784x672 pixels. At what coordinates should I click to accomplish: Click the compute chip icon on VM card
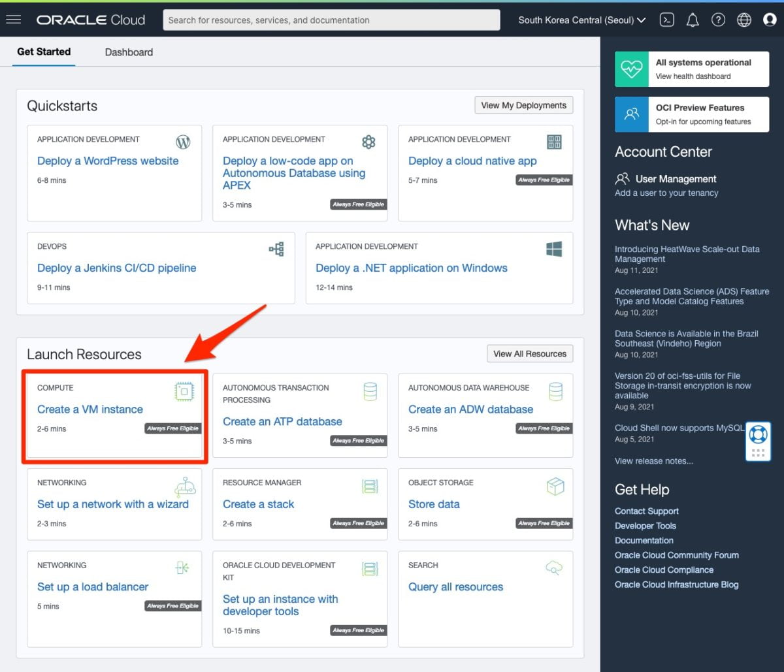pyautogui.click(x=184, y=391)
